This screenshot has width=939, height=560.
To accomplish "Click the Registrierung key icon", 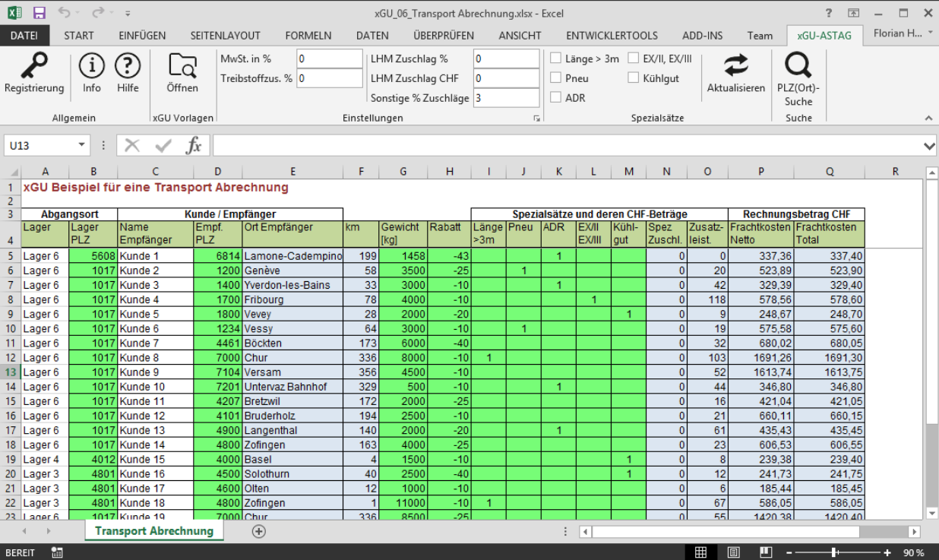I will pos(34,66).
